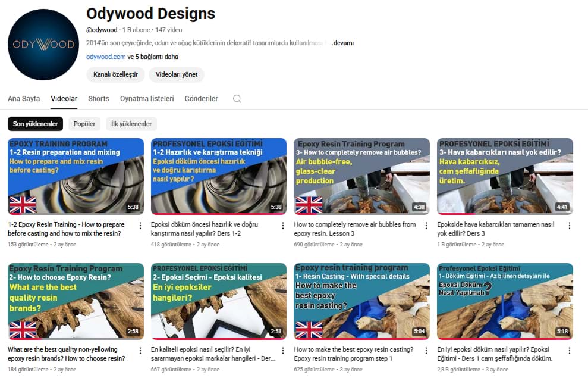
Task: Open thumbnail '1- Resin Casting - With special details'
Action: point(362,301)
